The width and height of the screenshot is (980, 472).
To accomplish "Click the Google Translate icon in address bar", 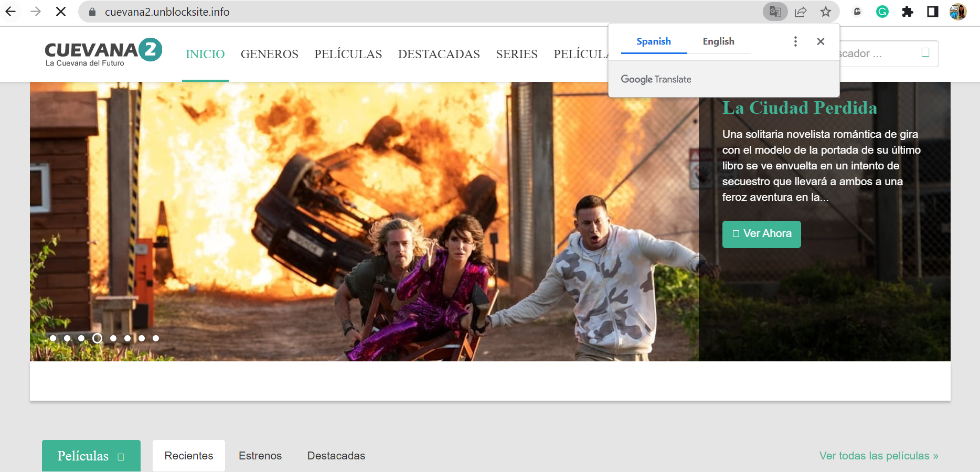I will click(x=775, y=12).
